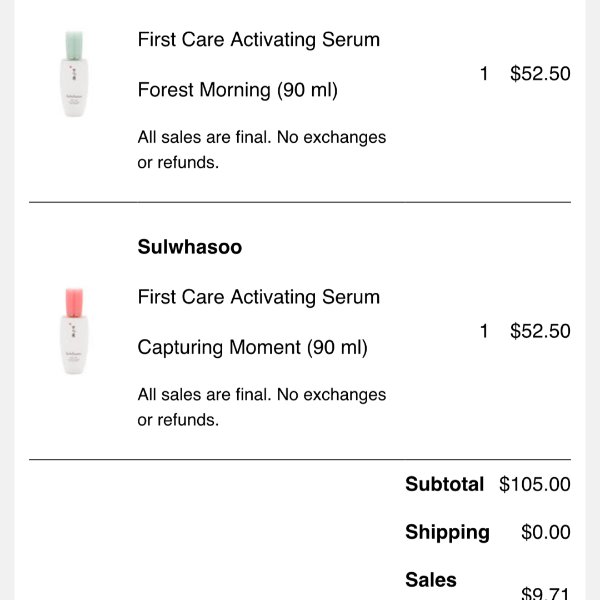
Task: Click the Sulwhasoo brand name
Action: [190, 247]
